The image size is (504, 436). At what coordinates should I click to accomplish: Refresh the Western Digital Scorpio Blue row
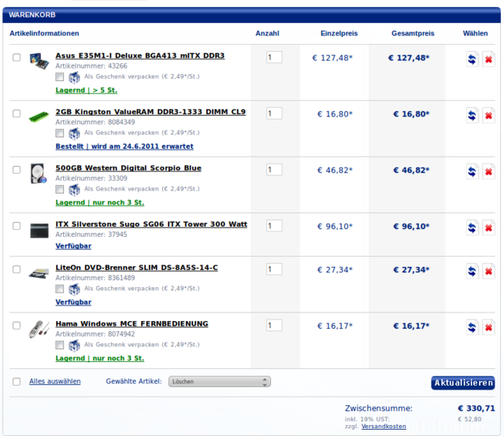click(472, 172)
